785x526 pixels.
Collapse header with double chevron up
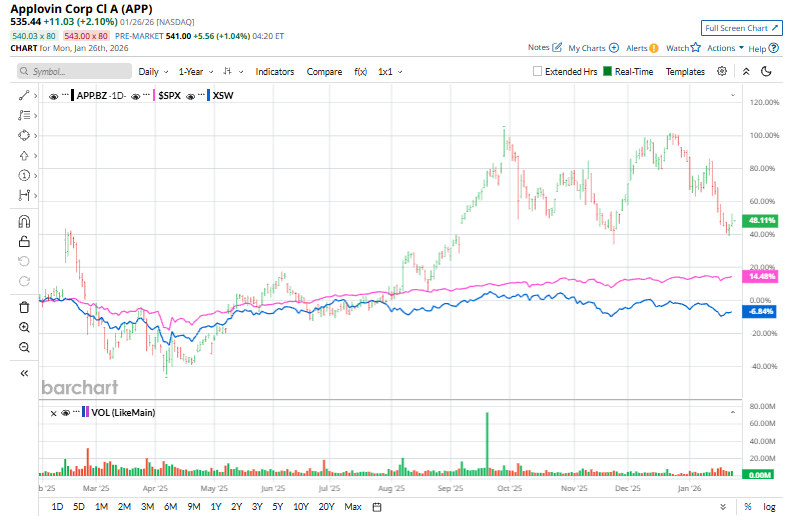click(746, 72)
